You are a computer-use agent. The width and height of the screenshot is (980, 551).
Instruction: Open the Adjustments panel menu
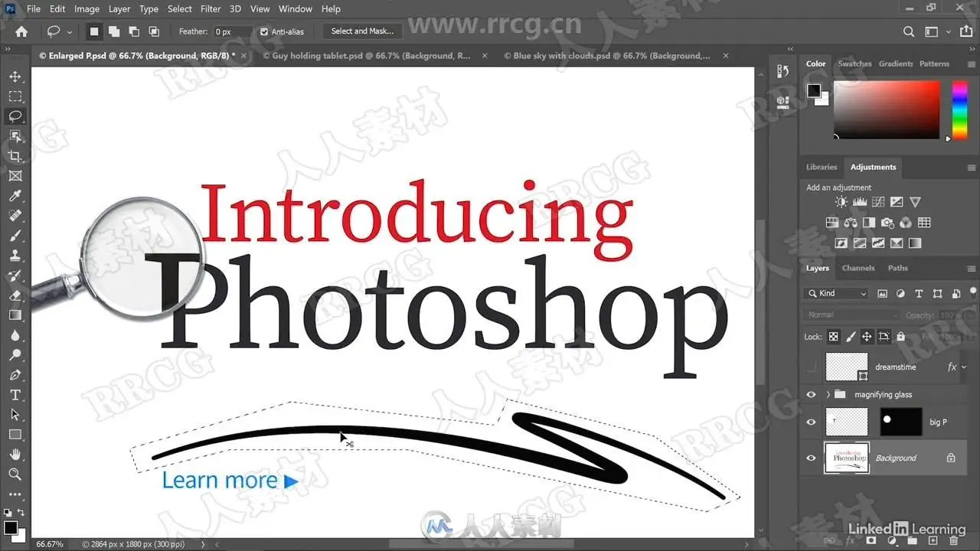[x=972, y=168]
